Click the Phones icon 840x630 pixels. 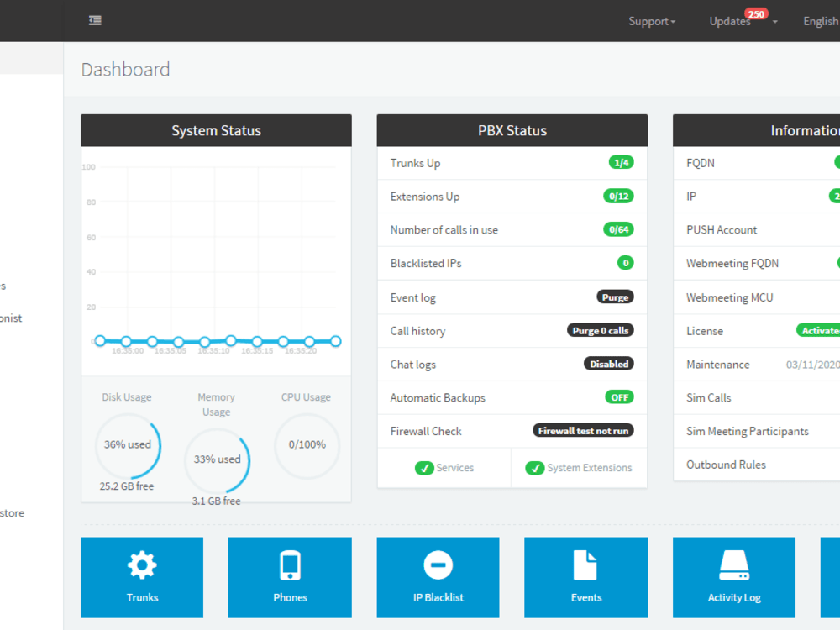click(290, 577)
